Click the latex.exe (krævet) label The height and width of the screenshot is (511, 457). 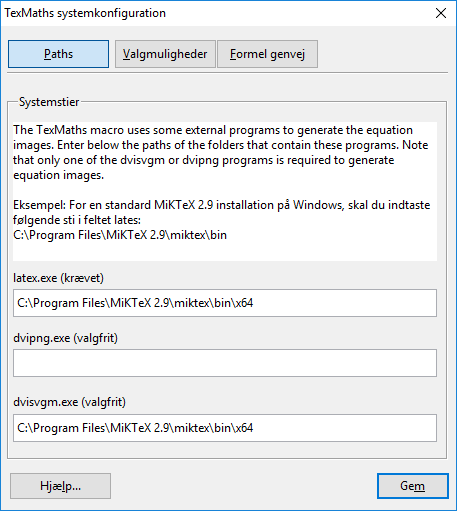tap(58, 278)
